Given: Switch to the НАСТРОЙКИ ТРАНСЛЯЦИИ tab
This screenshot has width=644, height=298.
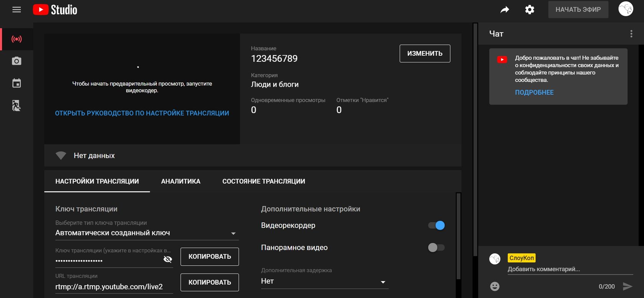Looking at the screenshot, I should point(97,181).
